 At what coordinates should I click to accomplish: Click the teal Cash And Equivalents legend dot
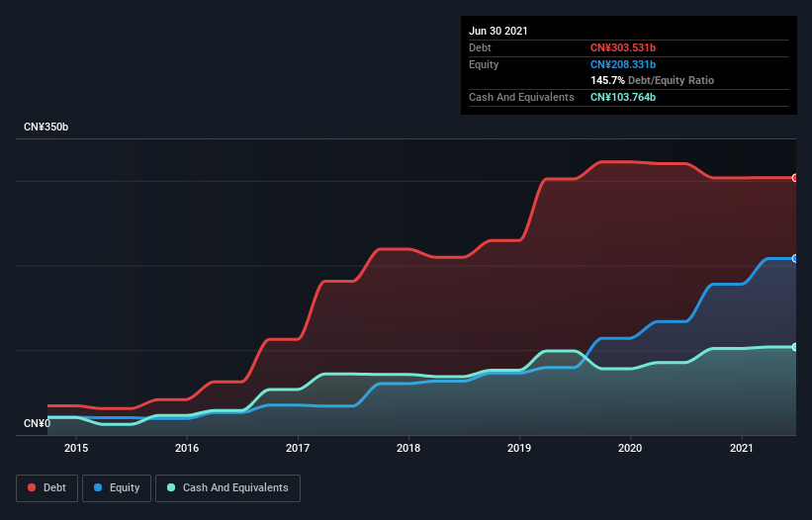[x=171, y=487]
